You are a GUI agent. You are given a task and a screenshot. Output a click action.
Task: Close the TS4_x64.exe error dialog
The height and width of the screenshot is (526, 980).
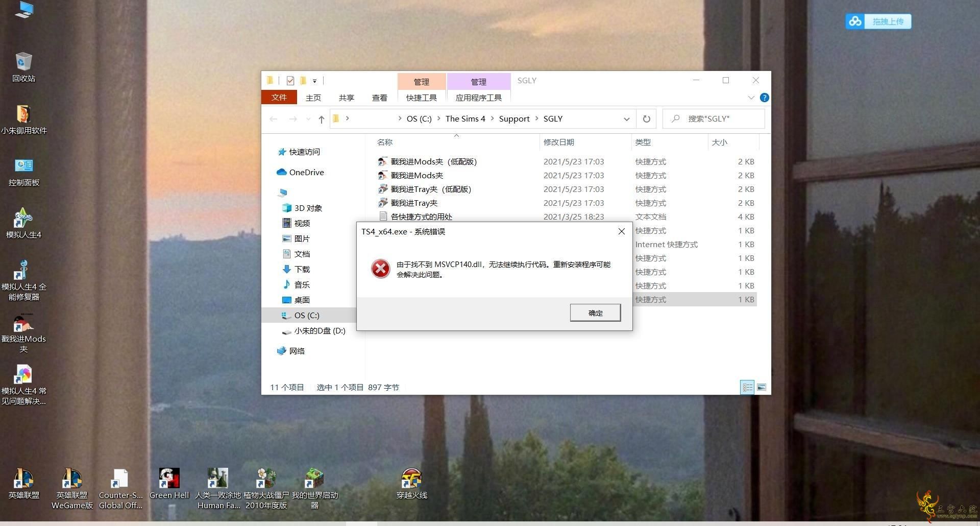tap(621, 231)
